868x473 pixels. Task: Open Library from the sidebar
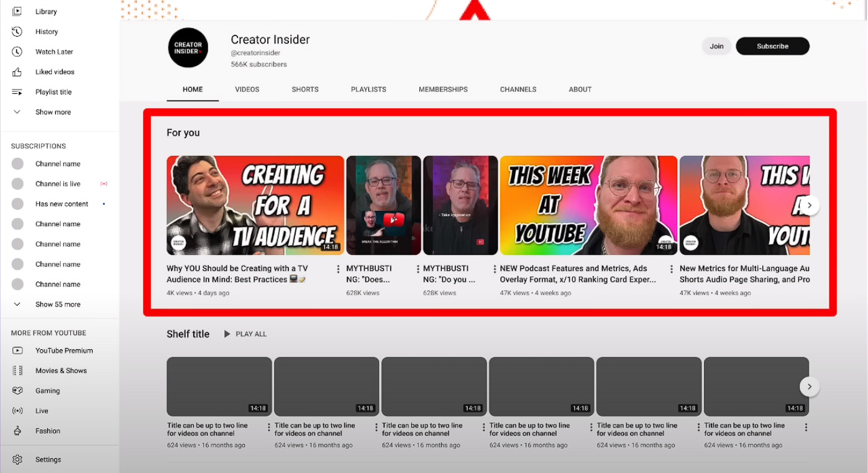46,11
